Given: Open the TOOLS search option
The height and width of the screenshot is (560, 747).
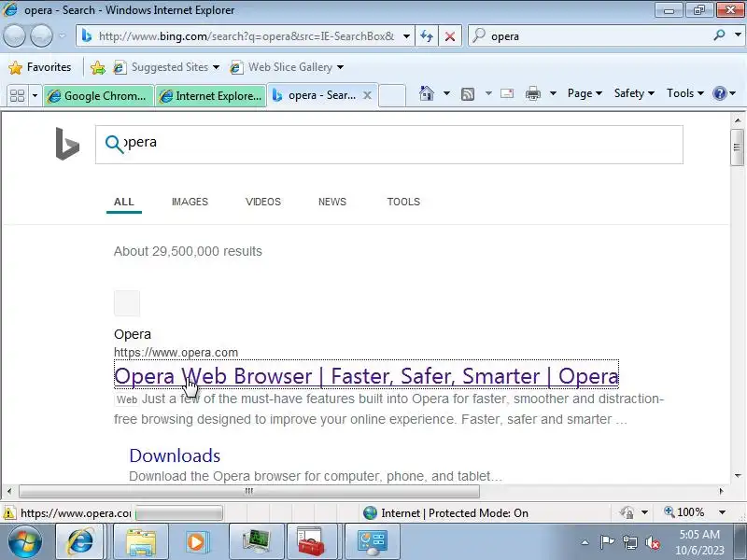Looking at the screenshot, I should tap(403, 202).
